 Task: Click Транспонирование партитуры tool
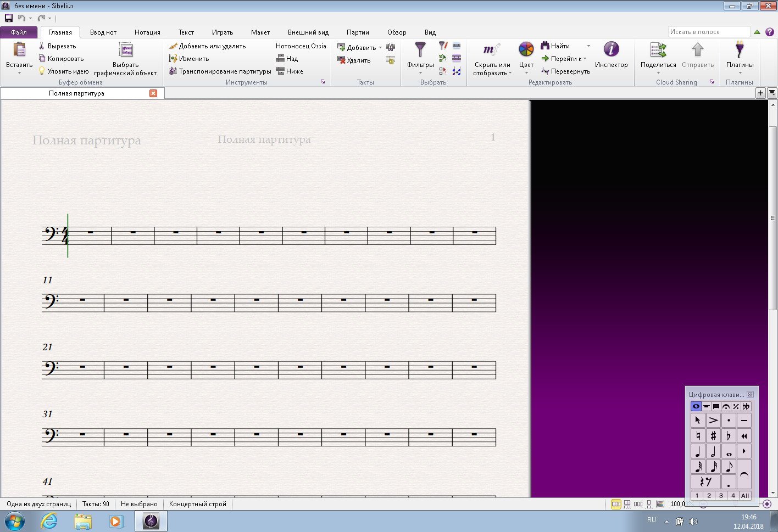tap(220, 71)
